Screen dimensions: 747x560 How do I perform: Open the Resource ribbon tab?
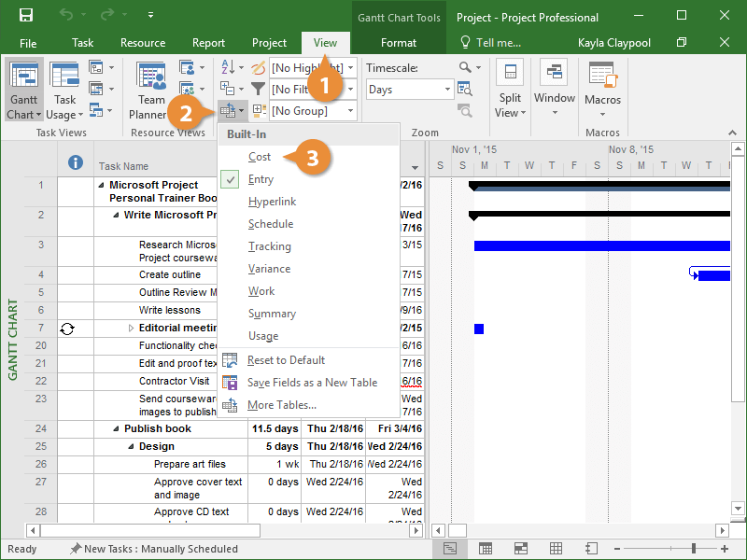143,43
